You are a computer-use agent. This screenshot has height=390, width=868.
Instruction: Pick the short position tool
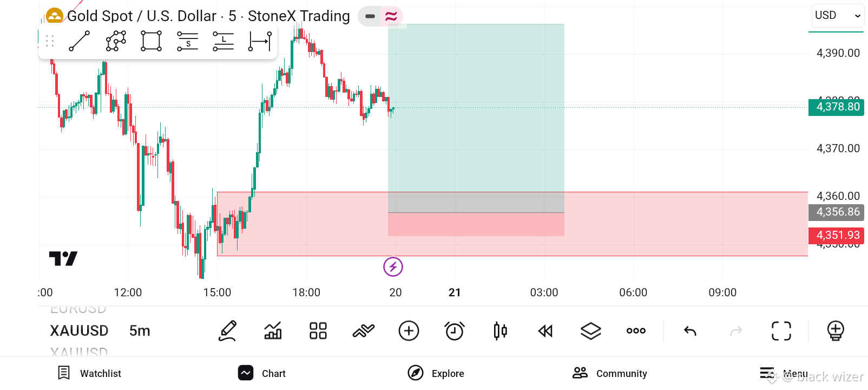(x=187, y=41)
